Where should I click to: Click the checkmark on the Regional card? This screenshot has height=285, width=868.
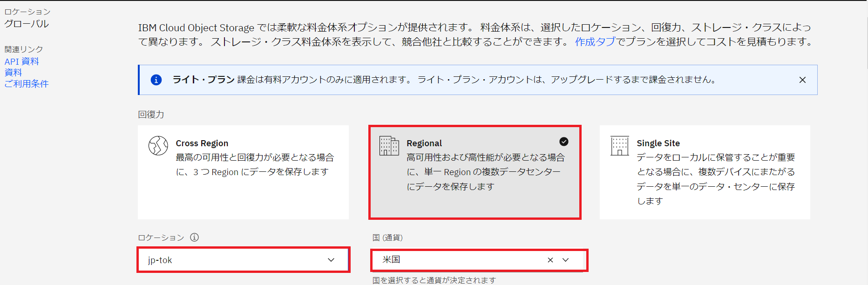(564, 142)
